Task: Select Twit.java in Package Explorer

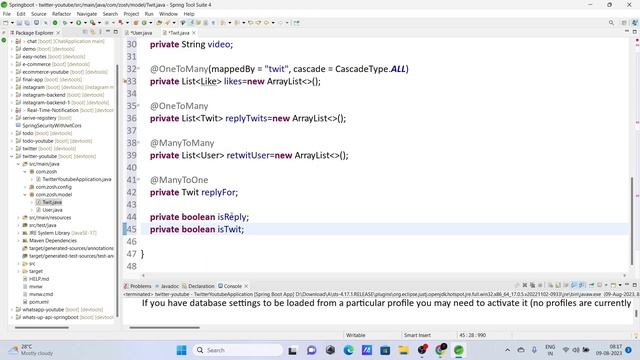Action: [49, 202]
